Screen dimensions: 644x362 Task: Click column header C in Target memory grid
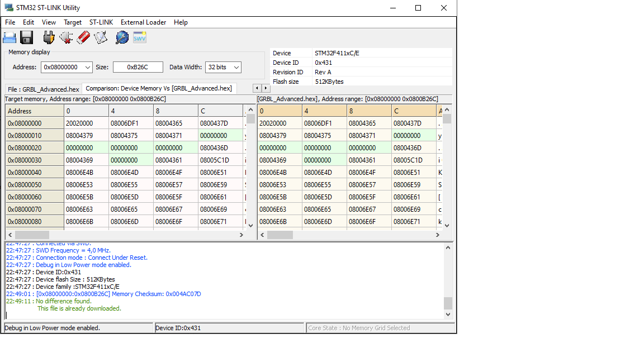pyautogui.click(x=221, y=111)
